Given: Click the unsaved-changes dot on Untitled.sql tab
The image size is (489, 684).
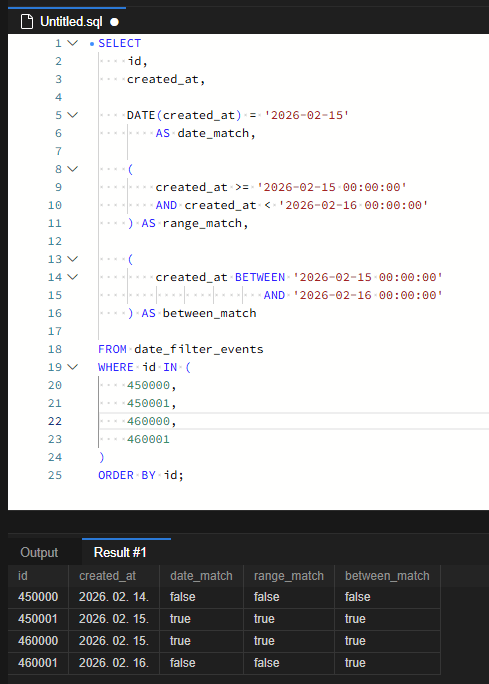Looking at the screenshot, I should [x=114, y=22].
